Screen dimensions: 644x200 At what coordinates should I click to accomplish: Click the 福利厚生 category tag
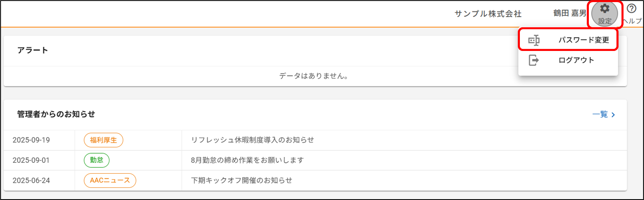pos(103,140)
